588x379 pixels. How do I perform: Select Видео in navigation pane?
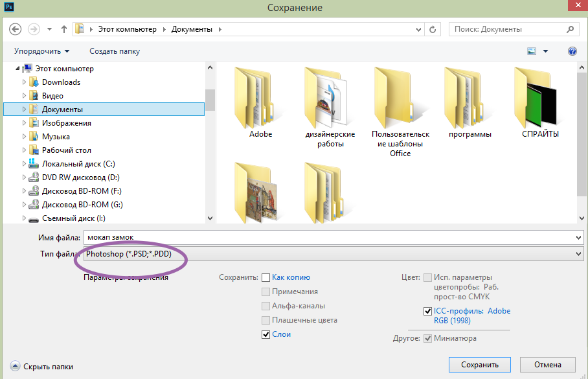pyautogui.click(x=52, y=96)
